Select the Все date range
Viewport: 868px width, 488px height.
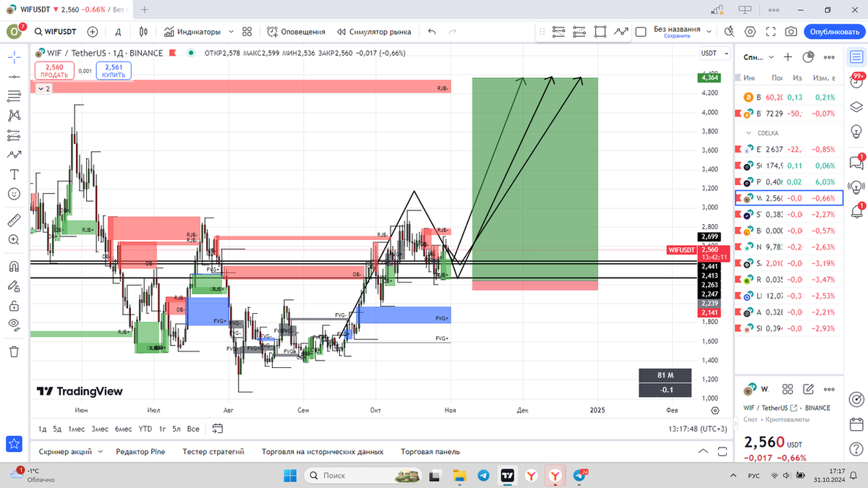193,429
